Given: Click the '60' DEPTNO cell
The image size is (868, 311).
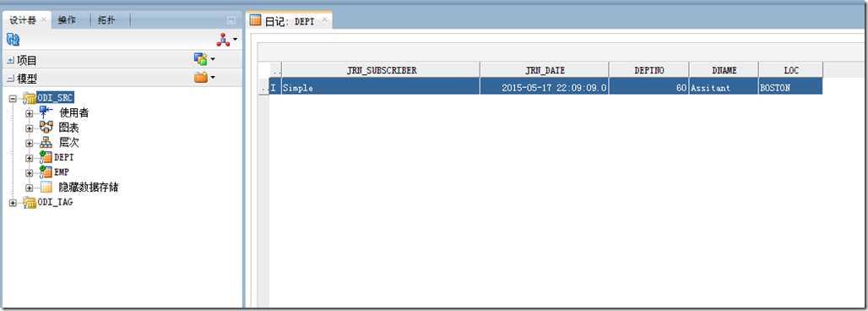Looking at the screenshot, I should pyautogui.click(x=649, y=87).
